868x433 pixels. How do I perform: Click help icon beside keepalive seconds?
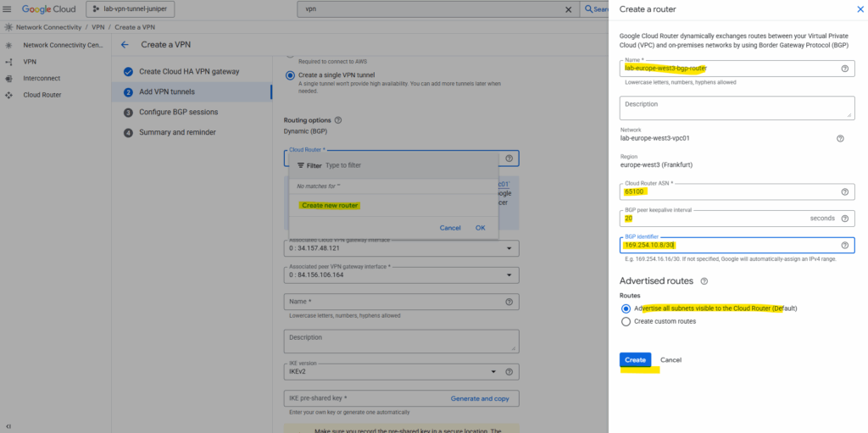pos(844,218)
